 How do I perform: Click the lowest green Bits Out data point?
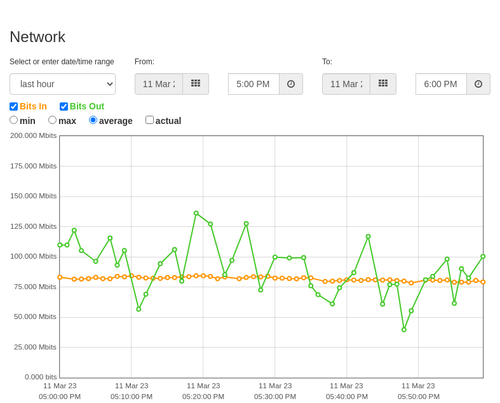[404, 330]
